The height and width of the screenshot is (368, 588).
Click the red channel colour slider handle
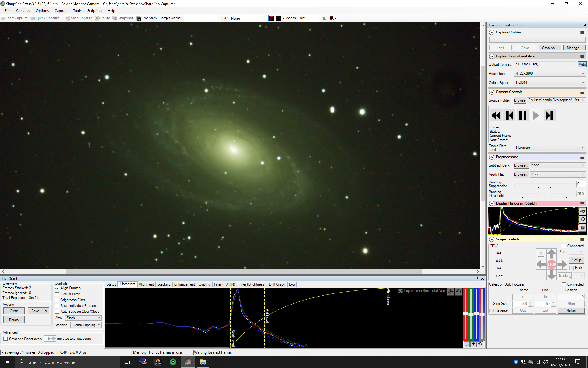click(465, 314)
